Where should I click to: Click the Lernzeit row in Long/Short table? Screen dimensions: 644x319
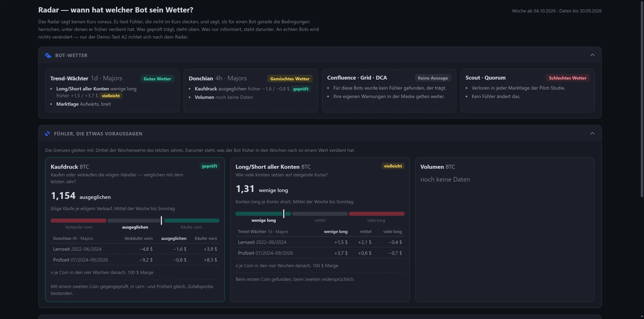click(x=320, y=242)
